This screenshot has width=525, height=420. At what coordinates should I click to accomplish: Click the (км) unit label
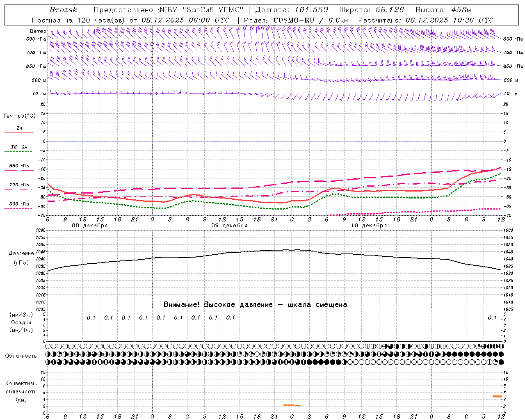point(21,399)
